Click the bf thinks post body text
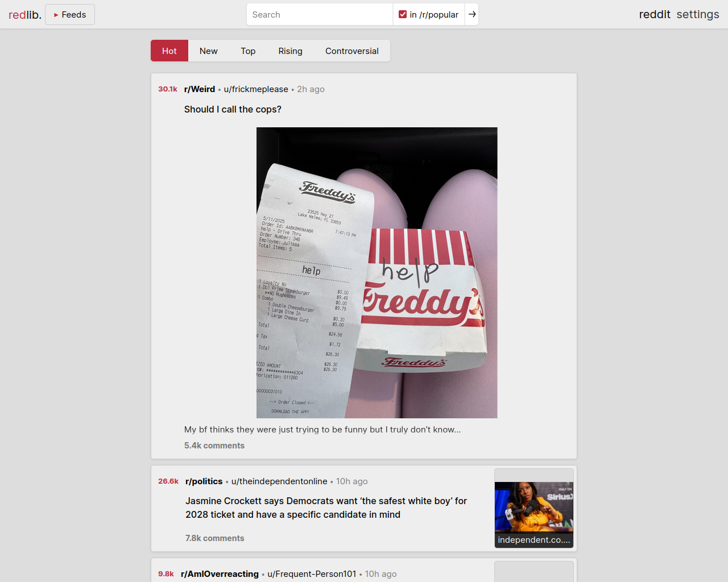The image size is (728, 582). 322,430
